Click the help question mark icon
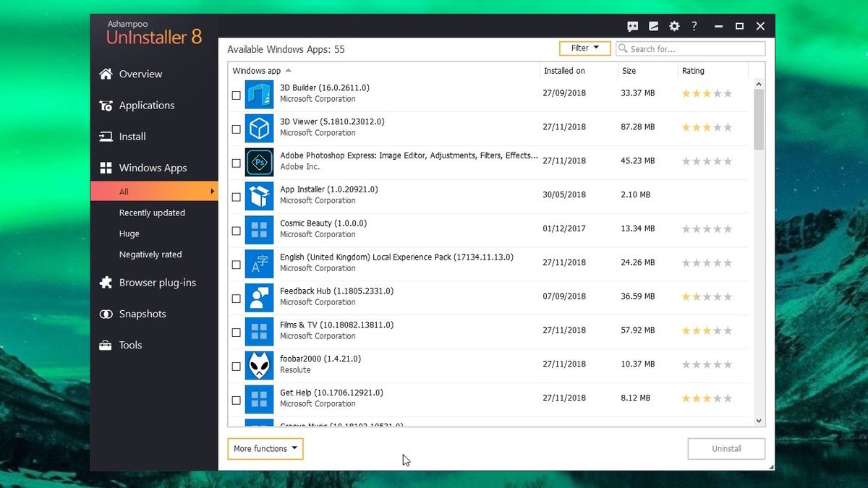The image size is (868, 488). (694, 26)
